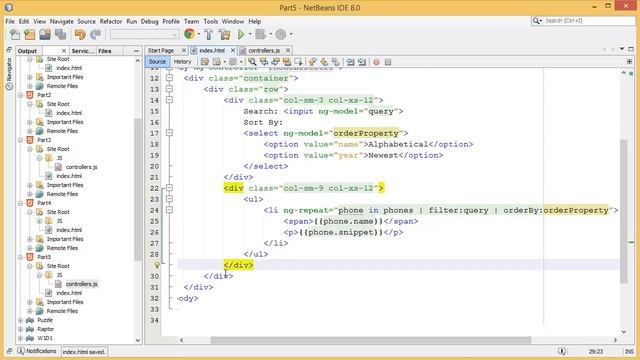
Task: Click the Redo toolbar icon
Action: [96, 35]
